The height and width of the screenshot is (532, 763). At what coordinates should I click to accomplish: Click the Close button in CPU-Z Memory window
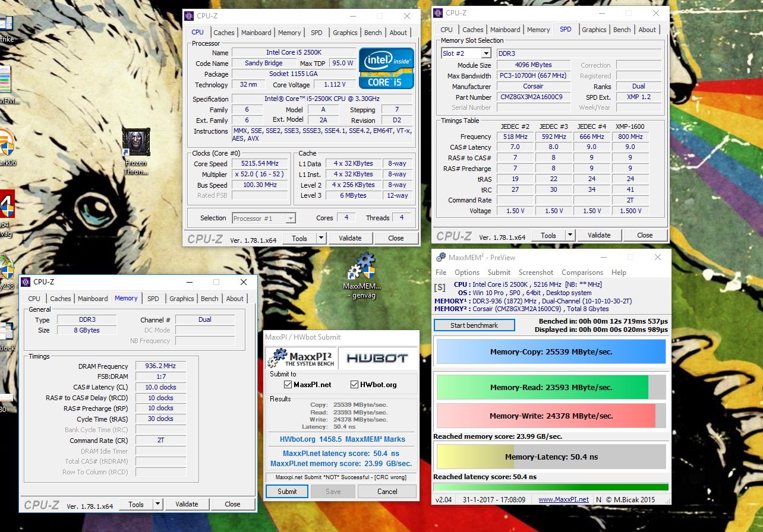point(232,504)
